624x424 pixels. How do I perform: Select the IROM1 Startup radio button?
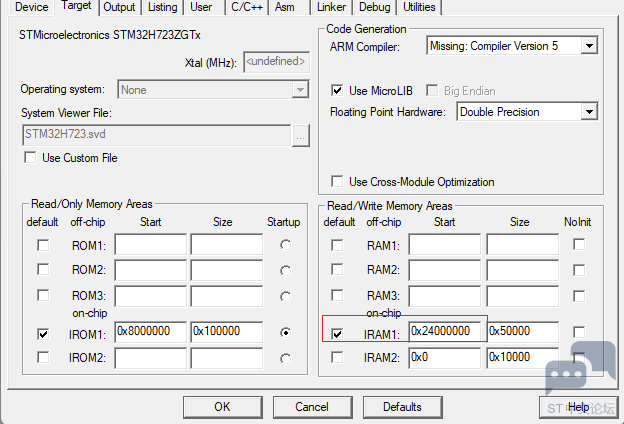pos(285,332)
